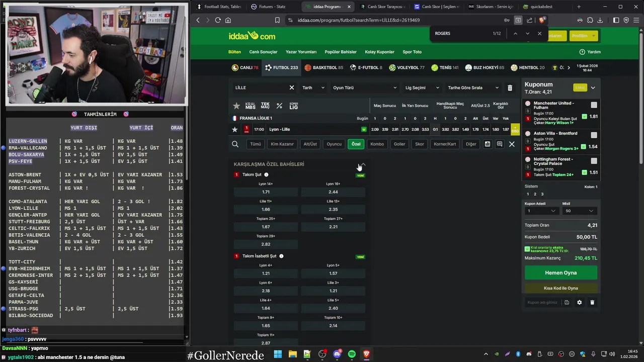Click the share icon in address bar
This screenshot has height=362, width=644.
(x=529, y=20)
